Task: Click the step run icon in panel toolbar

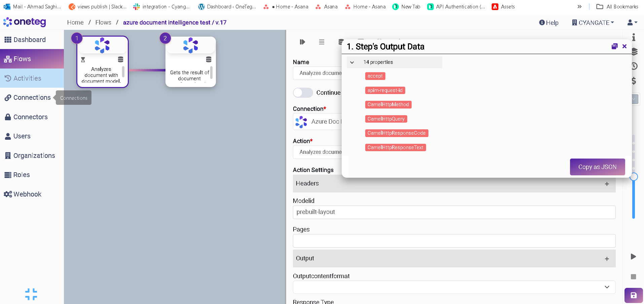Action: click(x=302, y=42)
